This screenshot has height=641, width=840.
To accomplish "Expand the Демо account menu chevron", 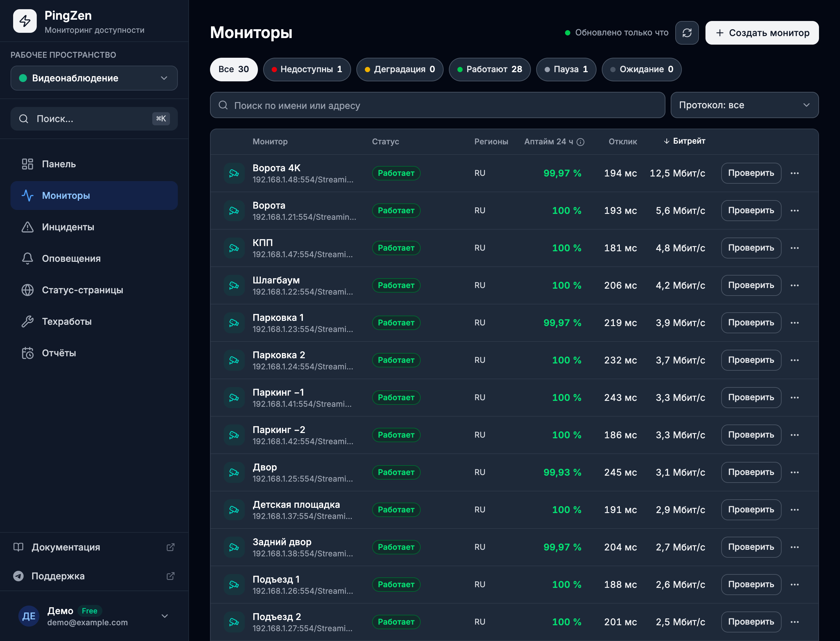I will [x=165, y=616].
